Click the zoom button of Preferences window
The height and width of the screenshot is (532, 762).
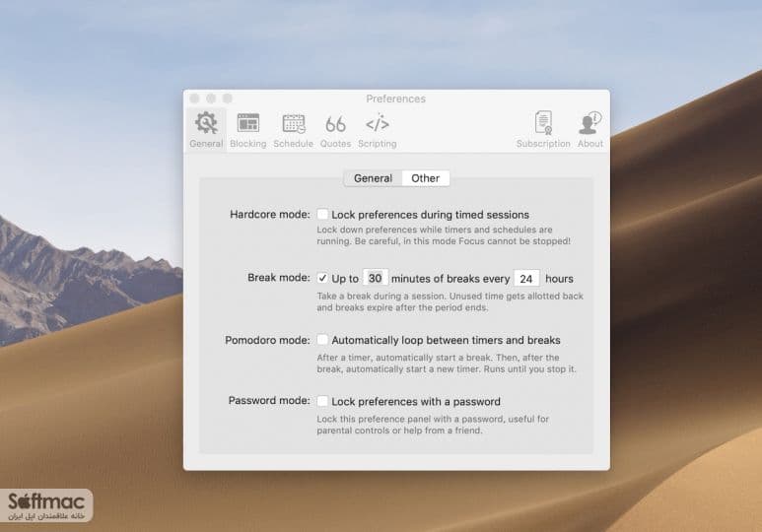coord(228,99)
